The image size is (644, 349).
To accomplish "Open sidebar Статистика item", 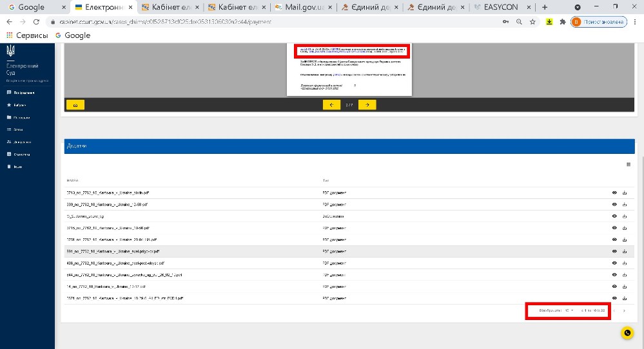I will tap(19, 154).
